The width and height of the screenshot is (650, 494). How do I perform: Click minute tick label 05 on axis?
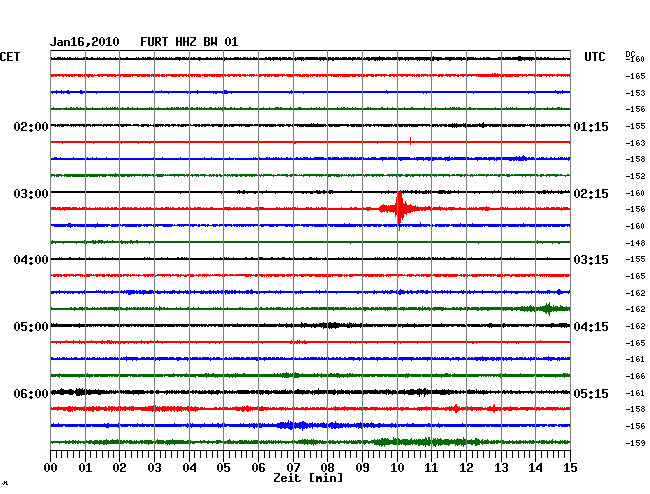tap(223, 467)
